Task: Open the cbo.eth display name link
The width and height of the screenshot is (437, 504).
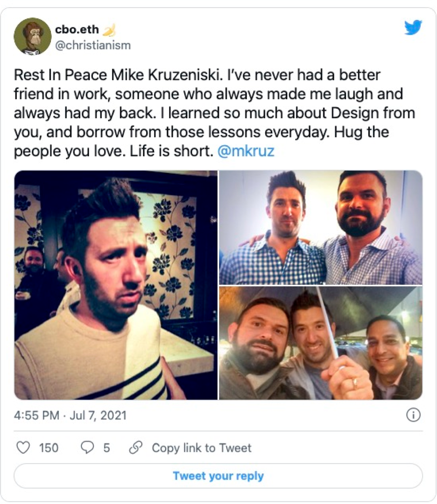Action: [x=77, y=30]
